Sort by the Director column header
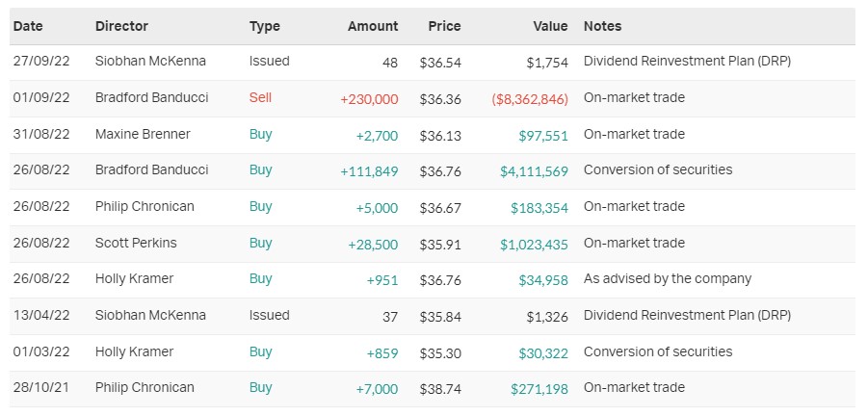The image size is (868, 416). coord(121,26)
